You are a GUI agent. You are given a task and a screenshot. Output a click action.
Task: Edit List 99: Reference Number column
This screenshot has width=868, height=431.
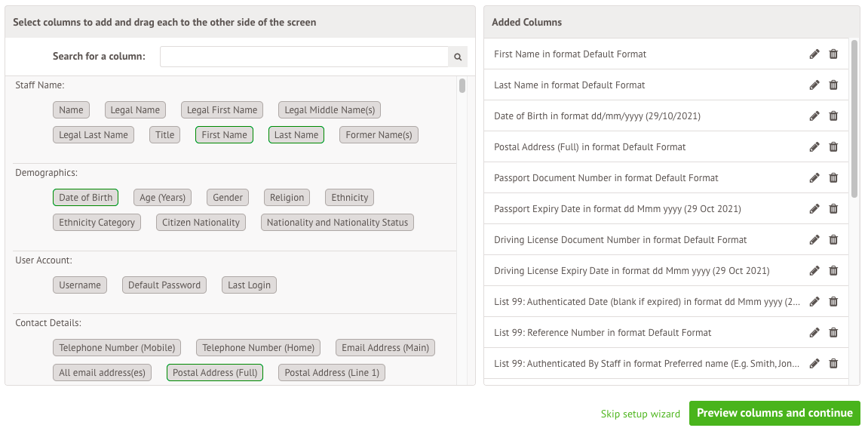click(814, 333)
